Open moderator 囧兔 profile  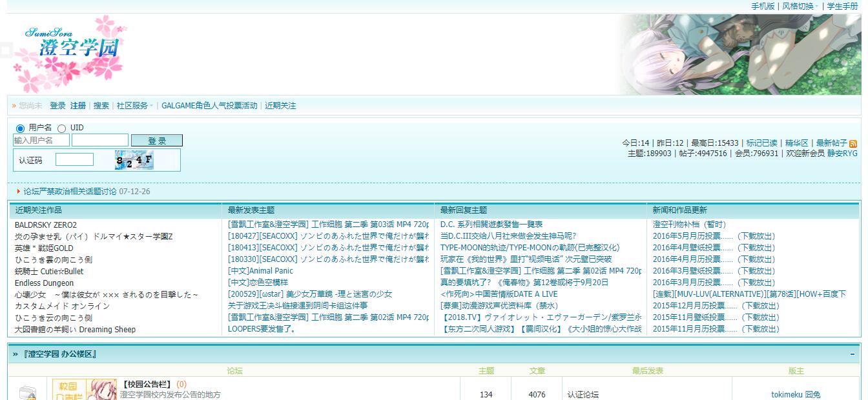pyautogui.click(x=812, y=395)
